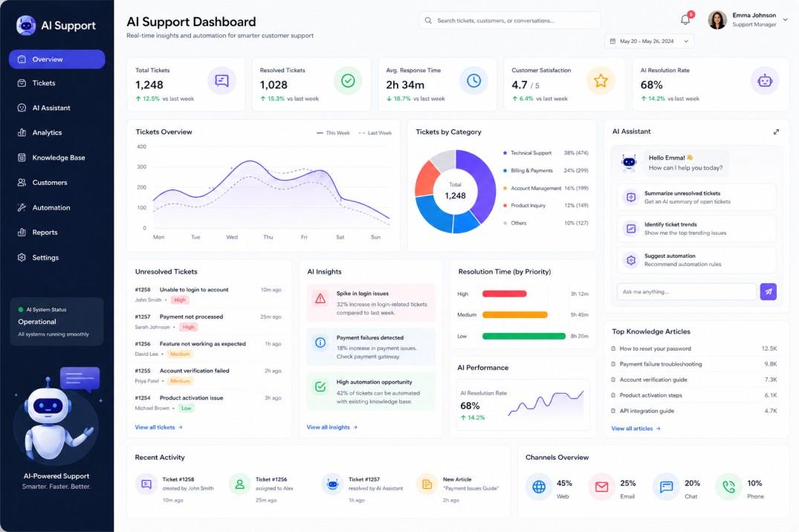
Task: Navigate to Analytics in the sidebar
Action: click(57, 132)
